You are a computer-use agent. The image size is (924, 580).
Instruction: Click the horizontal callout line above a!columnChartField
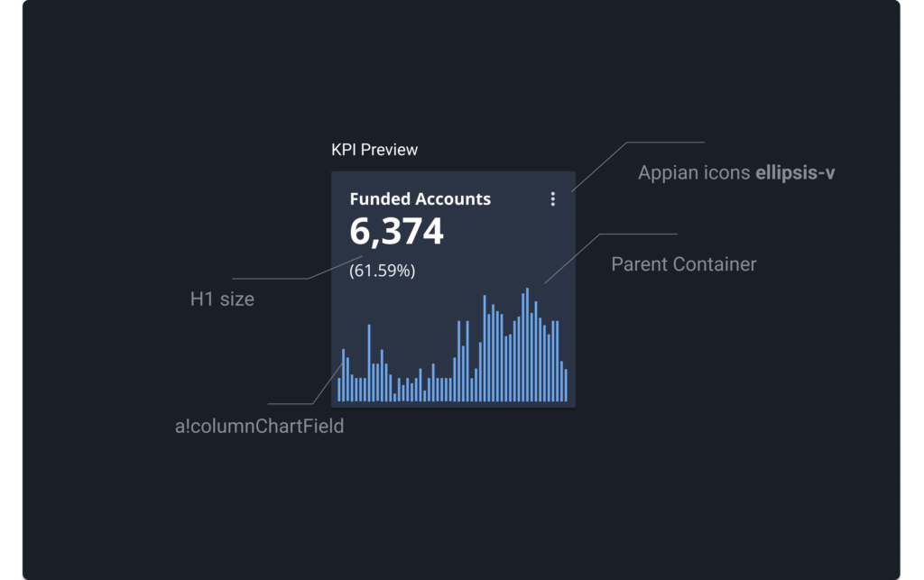[x=289, y=403]
